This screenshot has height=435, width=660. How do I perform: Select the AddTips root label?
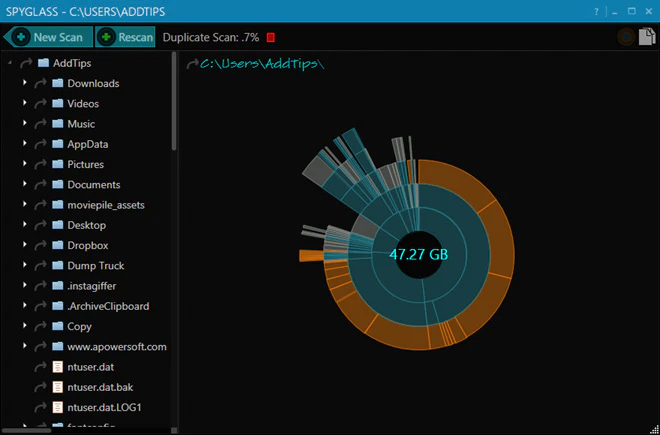(x=72, y=64)
